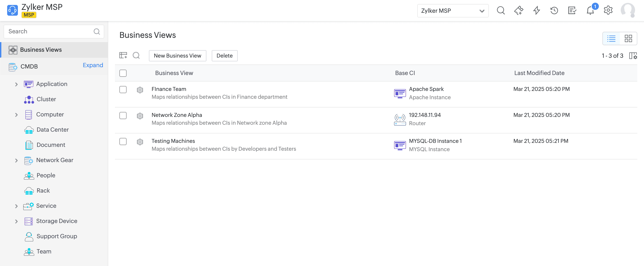Open the quick actions lightning icon
This screenshot has width=644, height=266.
point(536,11)
